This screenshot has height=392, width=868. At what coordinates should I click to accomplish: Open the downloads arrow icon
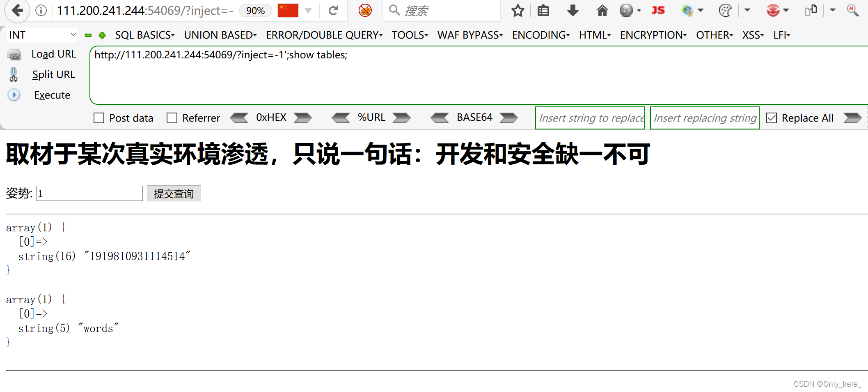[573, 10]
